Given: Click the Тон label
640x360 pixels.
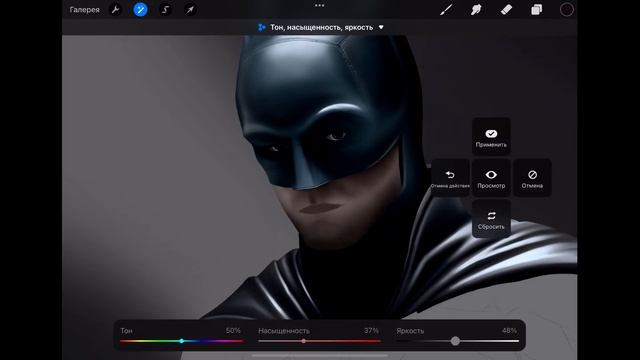Looking at the screenshot, I should [126, 331].
